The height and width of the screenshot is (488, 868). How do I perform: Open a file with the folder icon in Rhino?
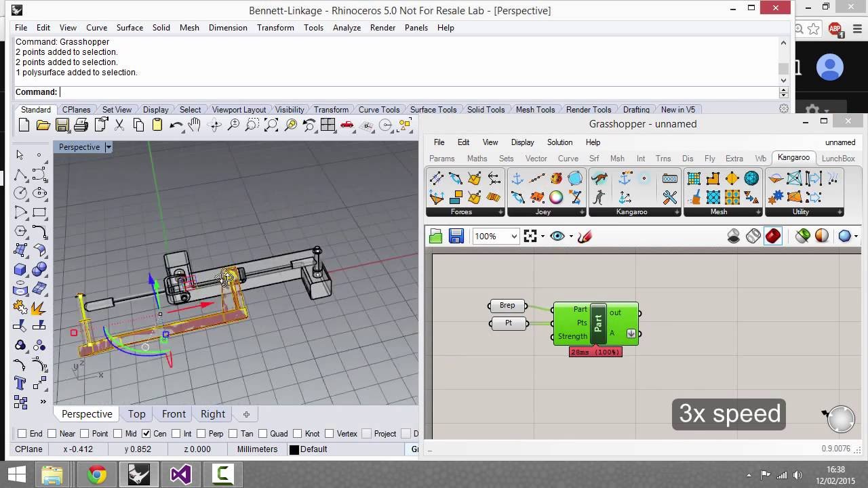[x=43, y=125]
